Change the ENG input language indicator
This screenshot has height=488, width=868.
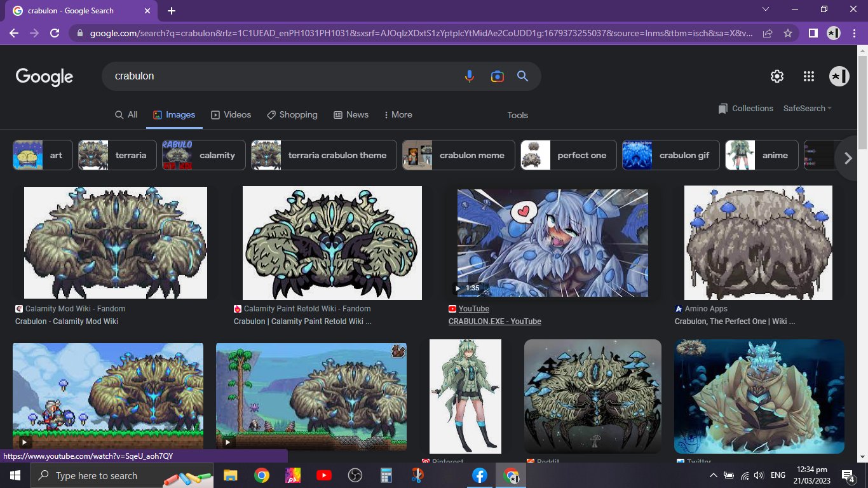point(778,475)
